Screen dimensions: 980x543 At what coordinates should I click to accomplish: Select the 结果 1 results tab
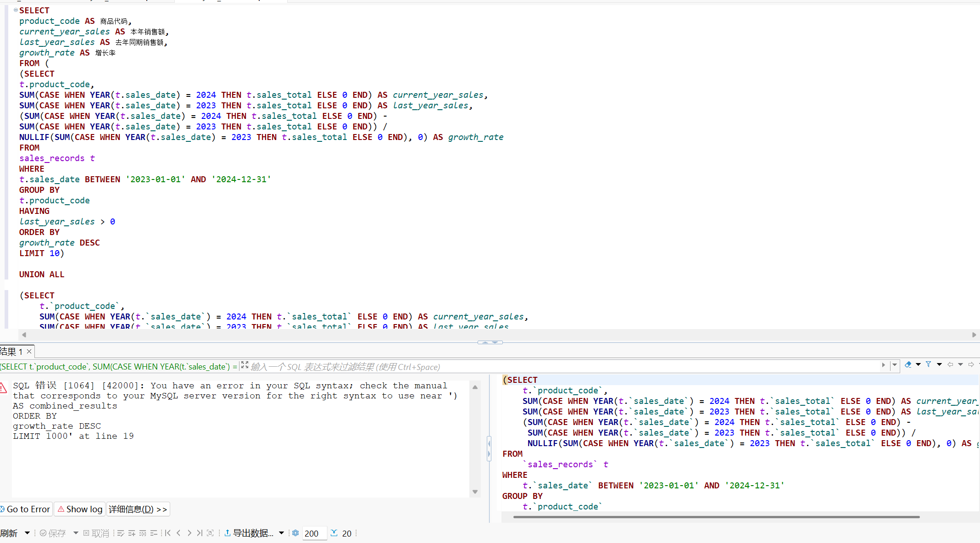pyautogui.click(x=11, y=352)
